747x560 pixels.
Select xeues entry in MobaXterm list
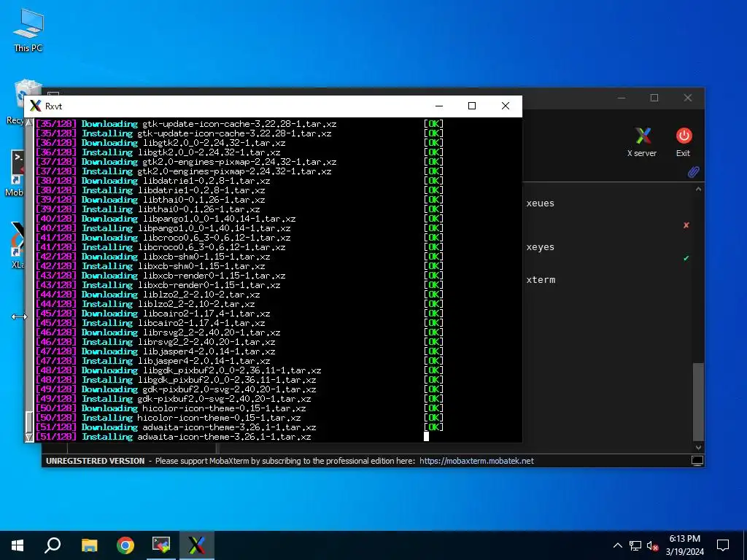(541, 203)
